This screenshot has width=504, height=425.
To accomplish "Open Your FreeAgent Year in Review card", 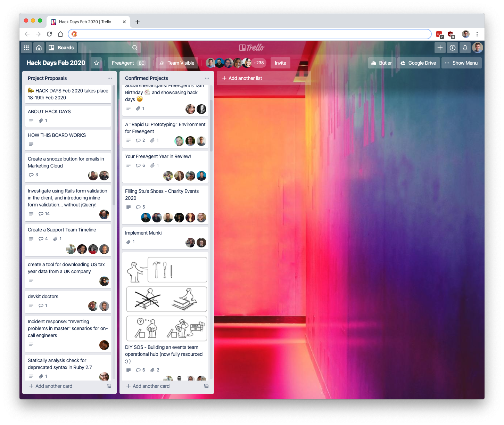I will click(165, 166).
